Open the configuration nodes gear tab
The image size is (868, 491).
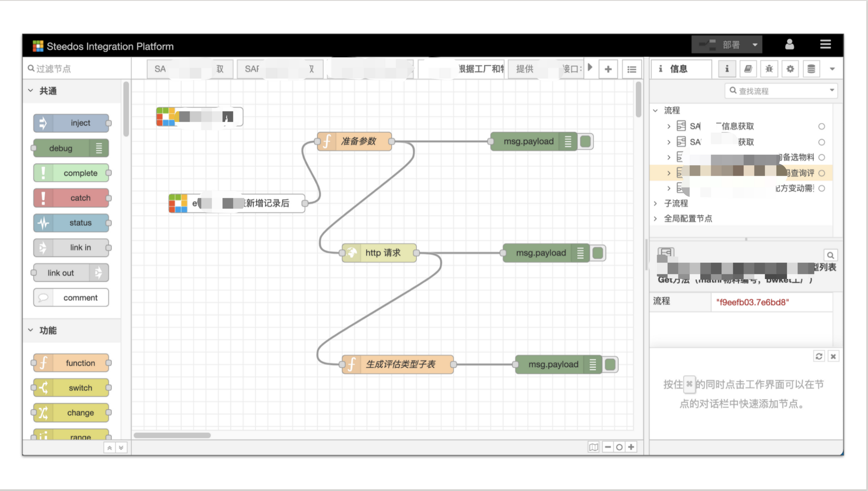tap(790, 69)
